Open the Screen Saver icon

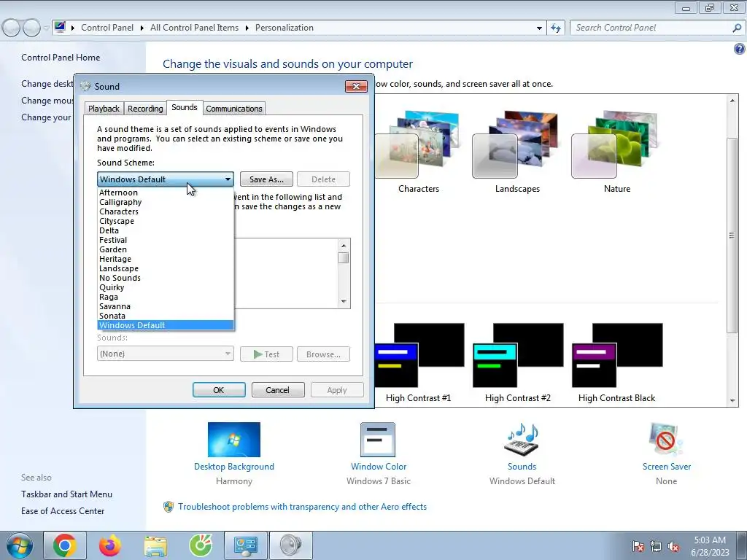tap(665, 440)
